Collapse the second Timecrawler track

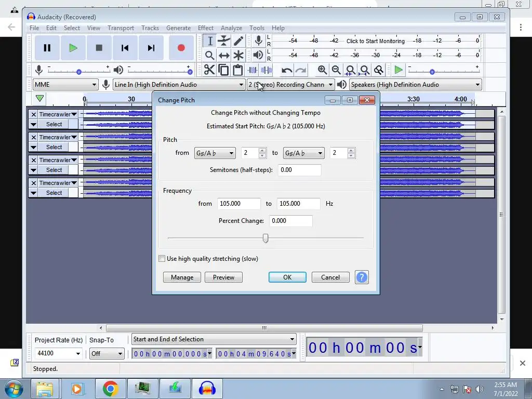click(33, 147)
